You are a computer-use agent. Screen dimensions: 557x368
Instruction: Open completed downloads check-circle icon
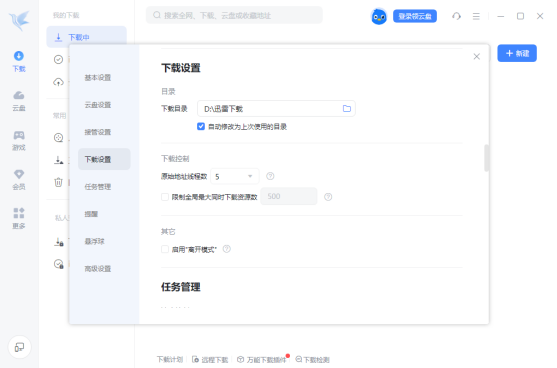pyautogui.click(x=59, y=59)
